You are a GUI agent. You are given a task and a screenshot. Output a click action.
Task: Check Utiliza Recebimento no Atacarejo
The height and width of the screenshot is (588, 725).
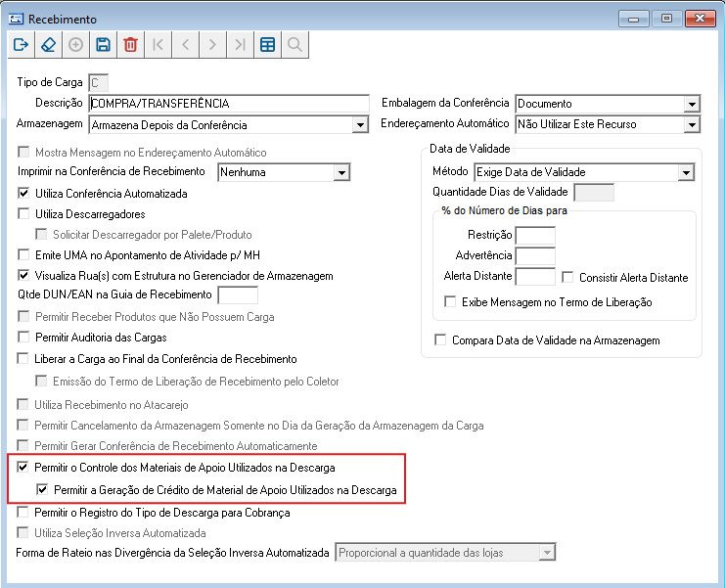coord(23,404)
